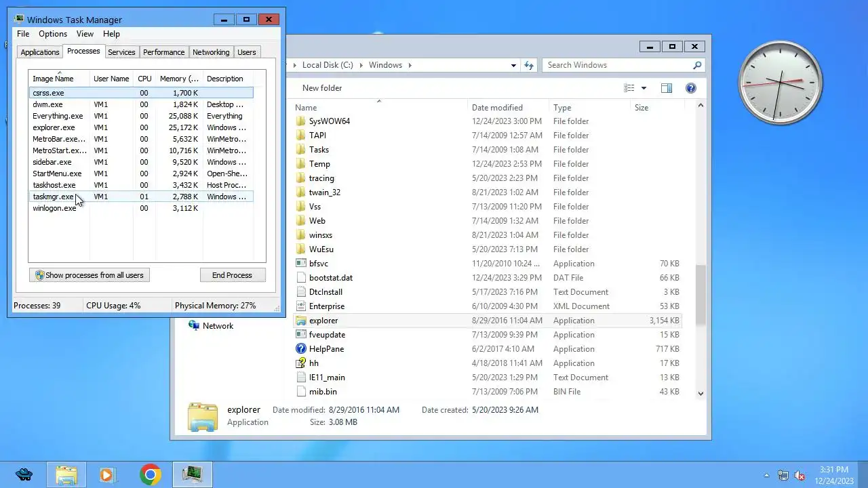Open Google Chrome from the taskbar

(151, 474)
